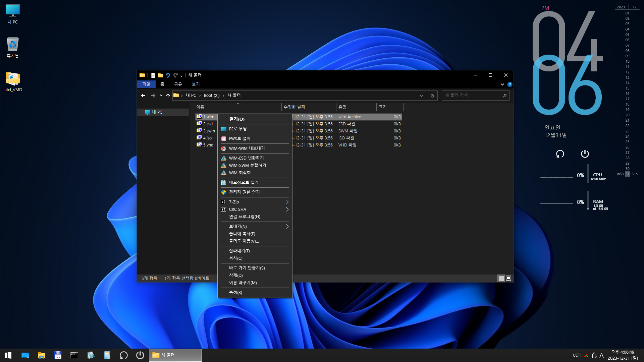644x362 pixels.
Task: Go back with the back arrow
Action: click(x=143, y=96)
